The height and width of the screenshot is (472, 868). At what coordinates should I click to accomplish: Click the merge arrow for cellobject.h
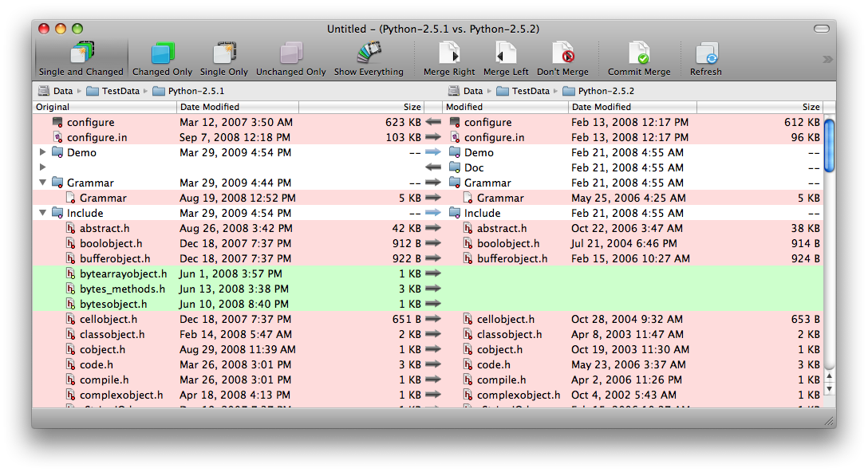(x=433, y=319)
